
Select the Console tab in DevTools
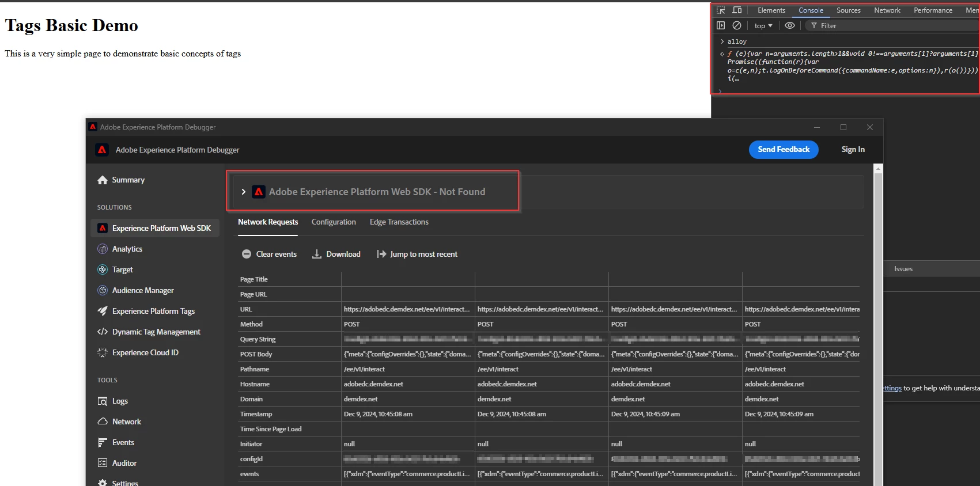point(811,10)
